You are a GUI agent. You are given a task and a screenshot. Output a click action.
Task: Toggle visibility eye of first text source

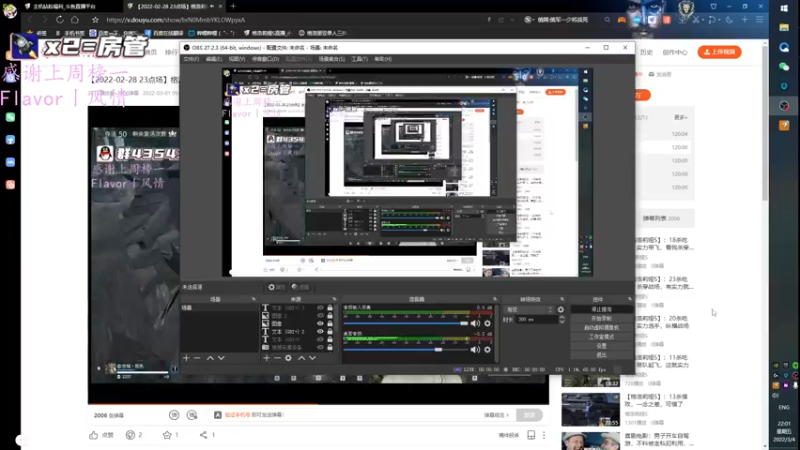point(320,308)
